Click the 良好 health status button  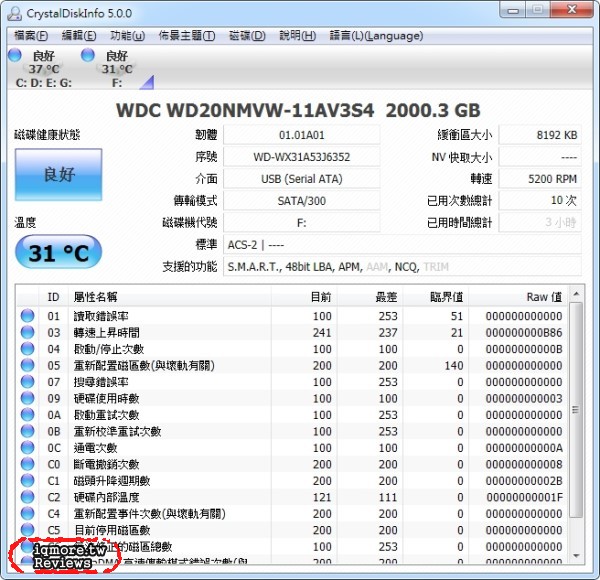[59, 174]
